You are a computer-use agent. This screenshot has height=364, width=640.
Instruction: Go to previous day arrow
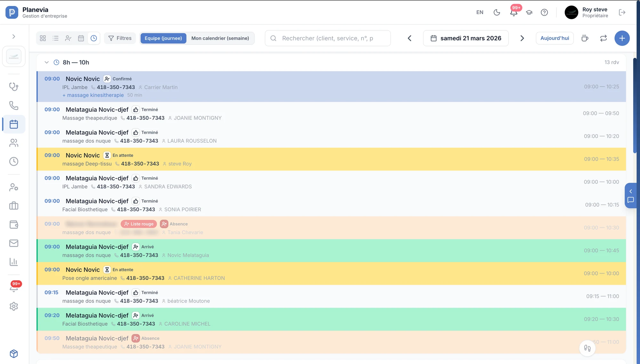pos(410,38)
